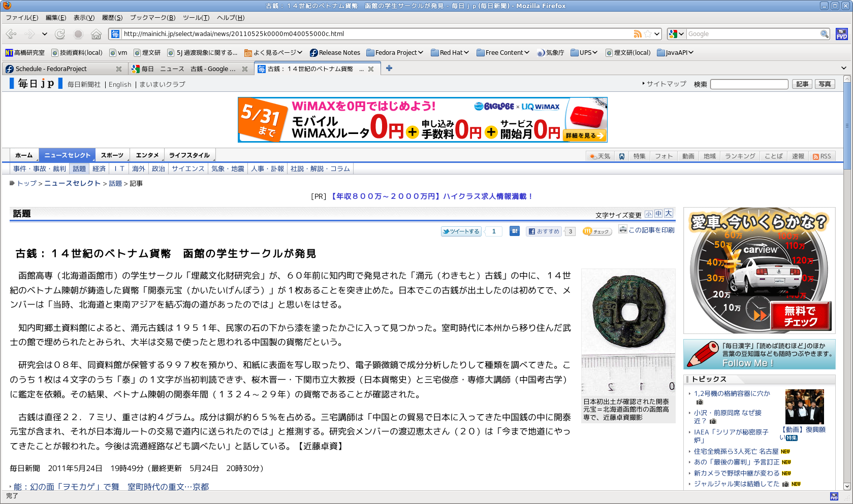853x504 pixels.
Task: Open the サイエンス subcategory link
Action: (x=188, y=169)
